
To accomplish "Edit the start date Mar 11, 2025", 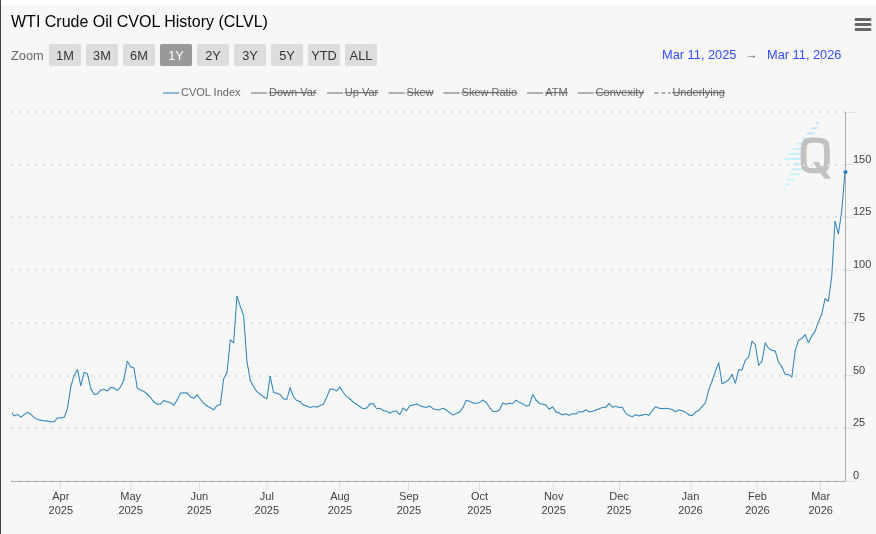I will pos(699,55).
